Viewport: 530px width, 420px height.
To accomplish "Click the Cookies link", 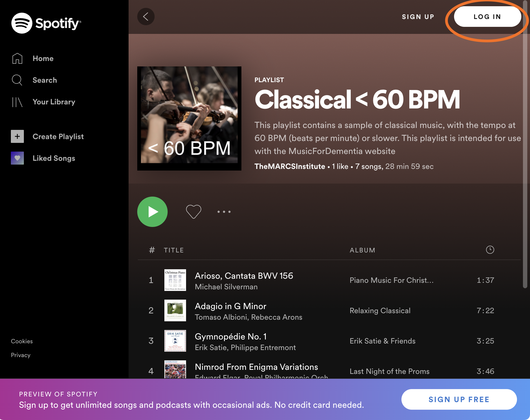I will 22,341.
